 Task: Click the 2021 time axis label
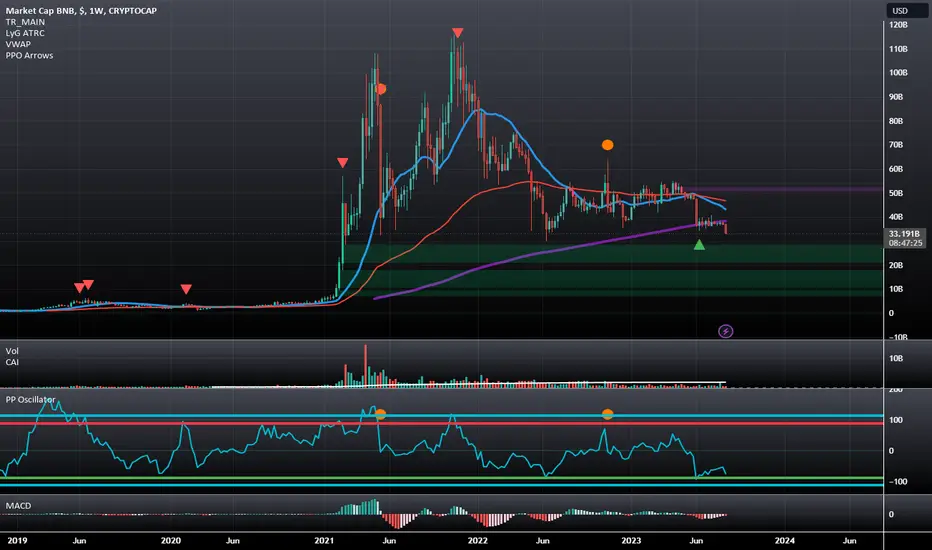(x=324, y=540)
